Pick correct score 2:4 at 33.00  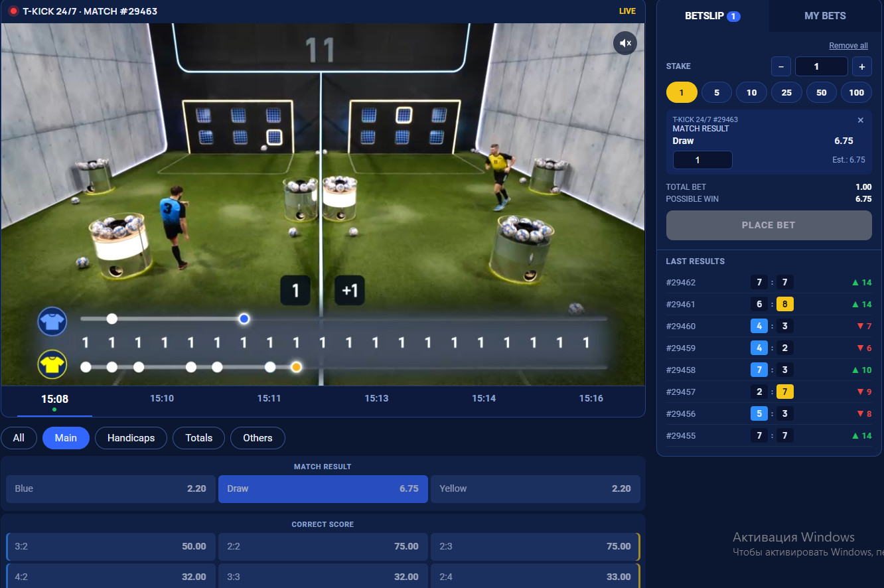(x=536, y=577)
